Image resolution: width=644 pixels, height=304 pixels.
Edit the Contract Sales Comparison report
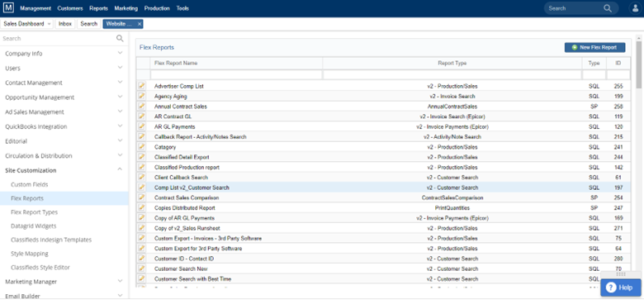pos(142,197)
